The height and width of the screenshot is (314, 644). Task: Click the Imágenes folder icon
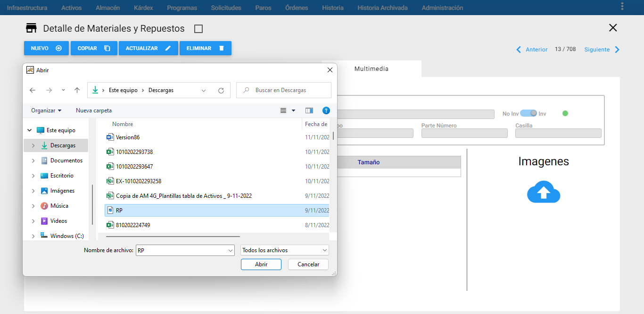click(44, 191)
